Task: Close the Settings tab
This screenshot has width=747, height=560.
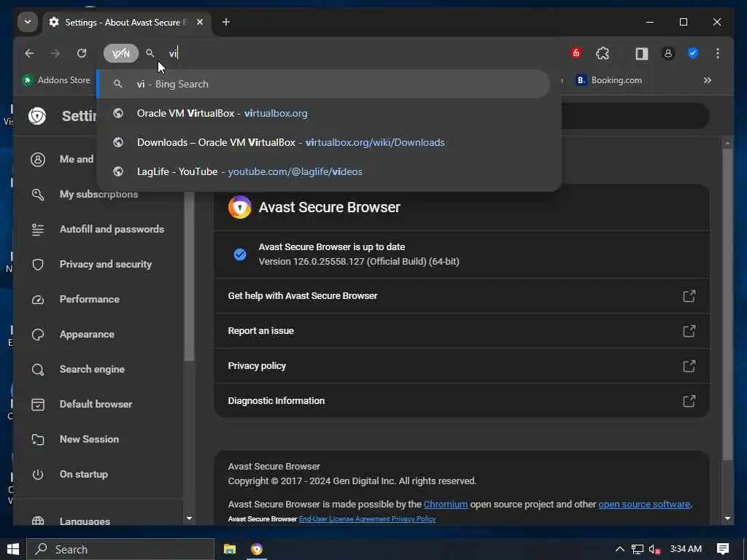Action: tap(200, 22)
